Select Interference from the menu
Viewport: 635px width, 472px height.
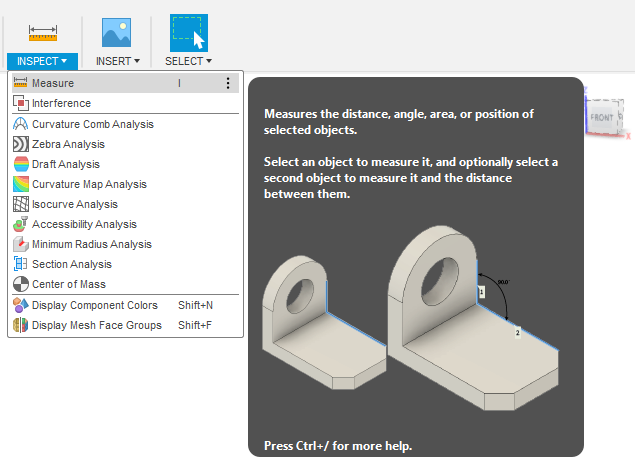pyautogui.click(x=61, y=103)
